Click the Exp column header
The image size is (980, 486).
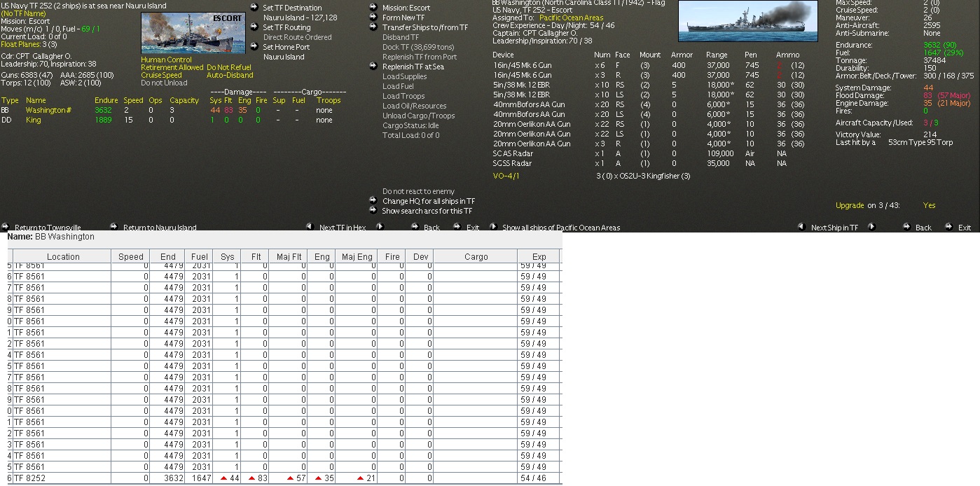click(x=539, y=257)
